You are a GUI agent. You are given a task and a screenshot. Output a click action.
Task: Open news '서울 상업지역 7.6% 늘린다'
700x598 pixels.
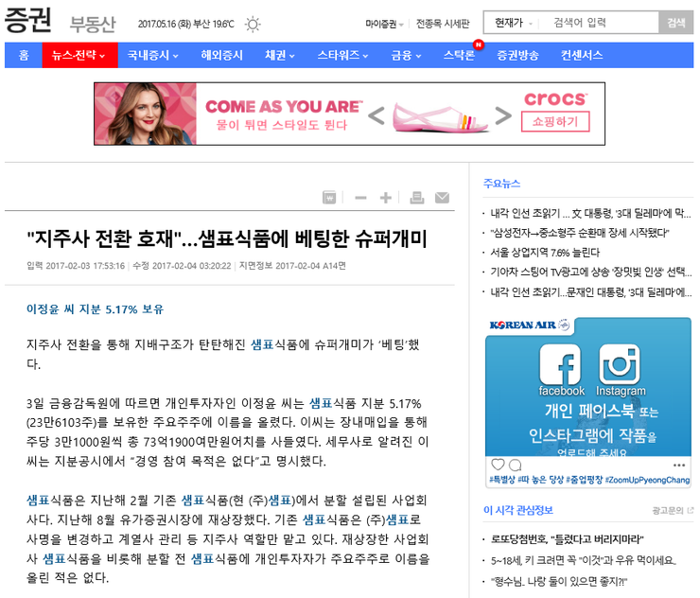545,253
